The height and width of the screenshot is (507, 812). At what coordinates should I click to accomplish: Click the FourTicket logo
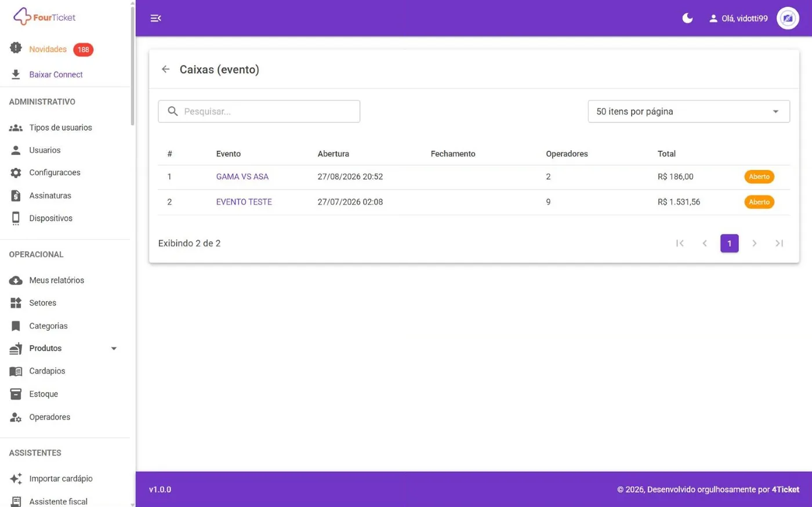(x=45, y=17)
